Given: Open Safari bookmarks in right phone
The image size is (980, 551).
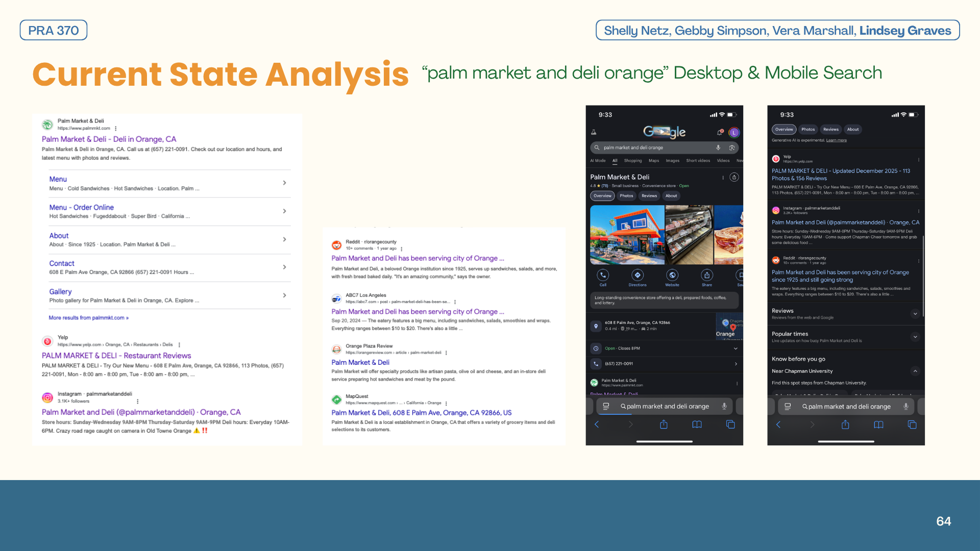Looking at the screenshot, I should 878,424.
